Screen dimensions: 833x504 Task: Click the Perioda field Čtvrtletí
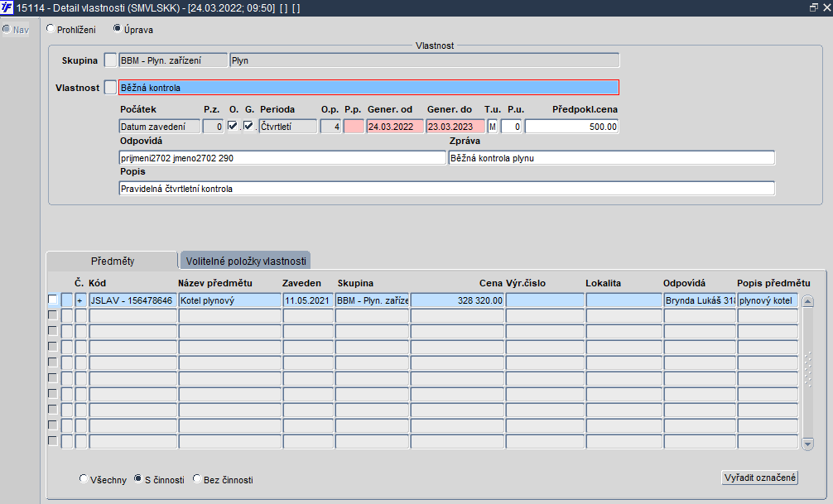tap(288, 127)
